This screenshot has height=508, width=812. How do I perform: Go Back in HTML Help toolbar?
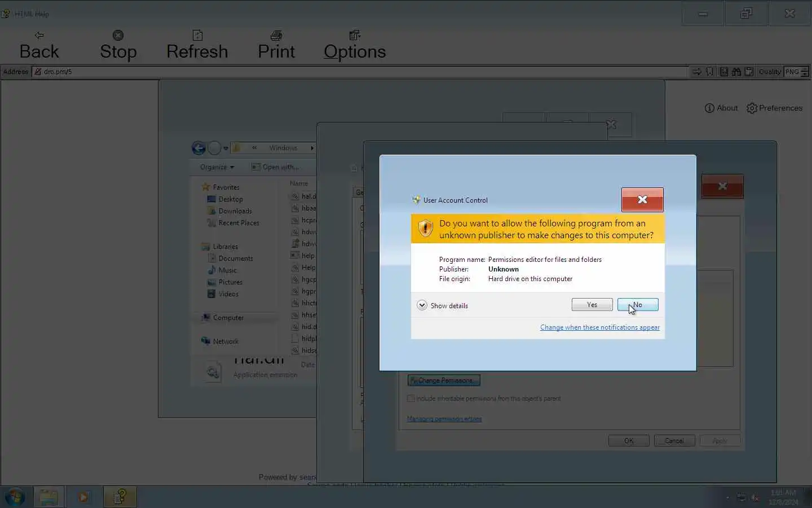(39, 46)
